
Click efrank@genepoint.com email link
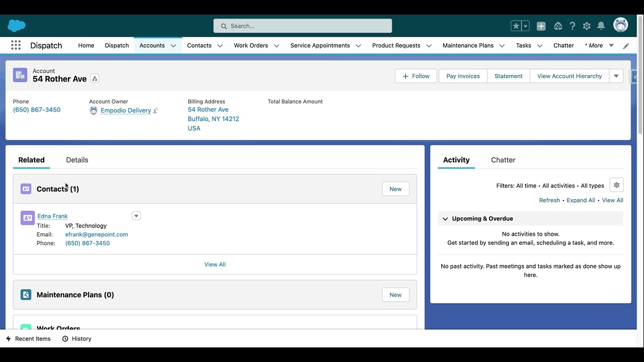(97, 234)
